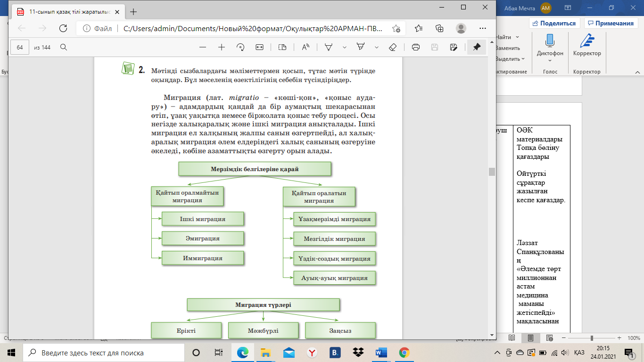Open the Mail app from taskbar
644x362 pixels.
tap(289, 353)
